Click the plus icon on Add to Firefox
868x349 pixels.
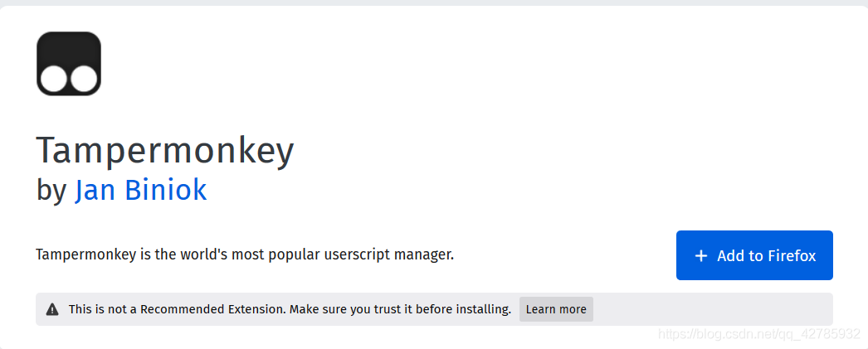[701, 256]
